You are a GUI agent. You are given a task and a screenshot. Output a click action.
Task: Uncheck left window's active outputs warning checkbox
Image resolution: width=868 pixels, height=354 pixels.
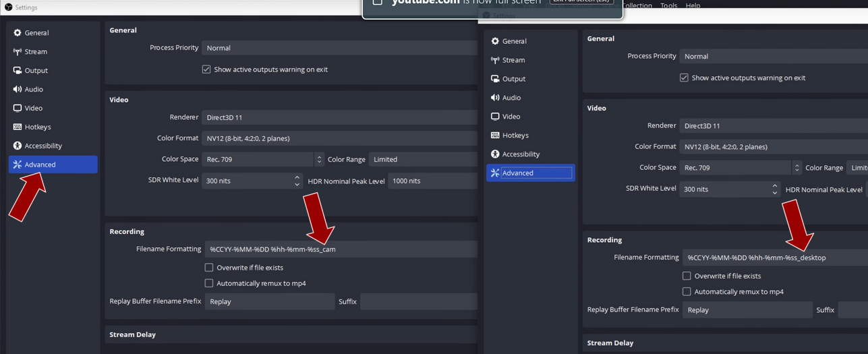coord(206,69)
